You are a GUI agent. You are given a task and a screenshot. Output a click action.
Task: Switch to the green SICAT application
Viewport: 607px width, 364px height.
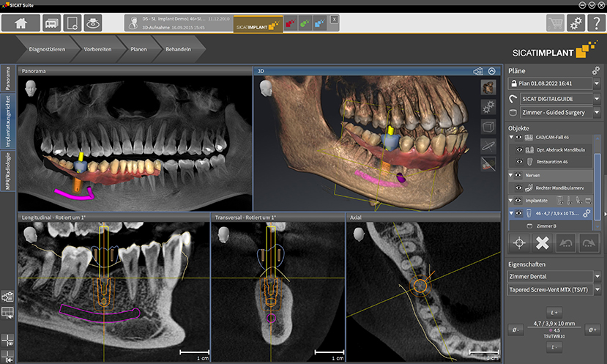[305, 23]
